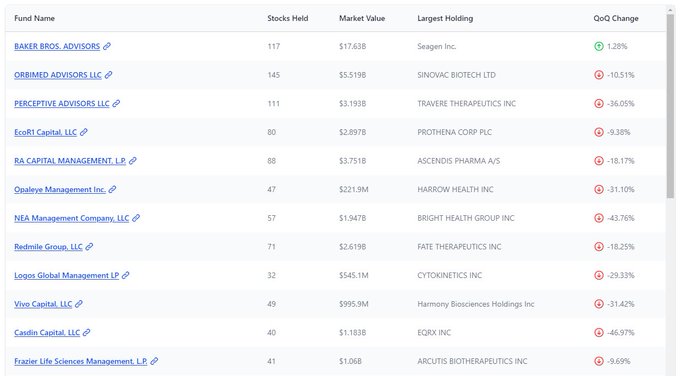Click green up-arrow icon for 1.28% change
The height and width of the screenshot is (376, 680).
coord(598,46)
